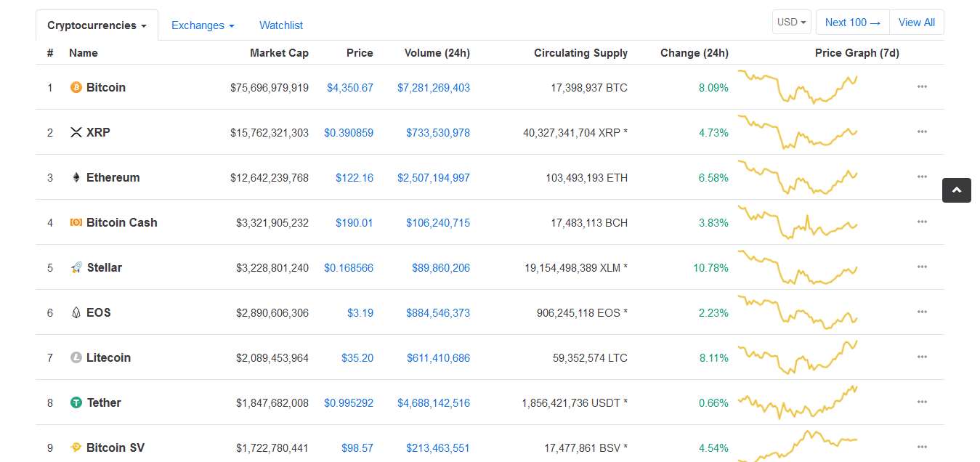Open the Bitcoin name link
The width and height of the screenshot is (980, 462).
click(x=106, y=87)
